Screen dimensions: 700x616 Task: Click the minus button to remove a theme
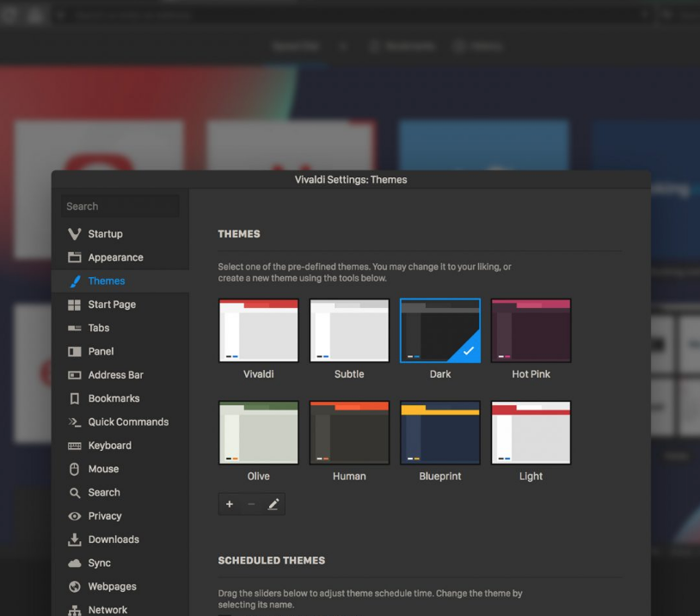(251, 504)
